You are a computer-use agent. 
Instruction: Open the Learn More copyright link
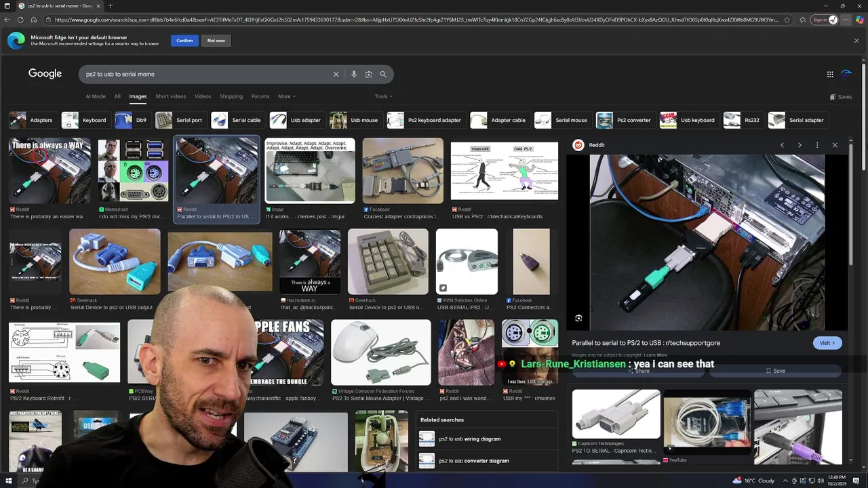point(656,355)
